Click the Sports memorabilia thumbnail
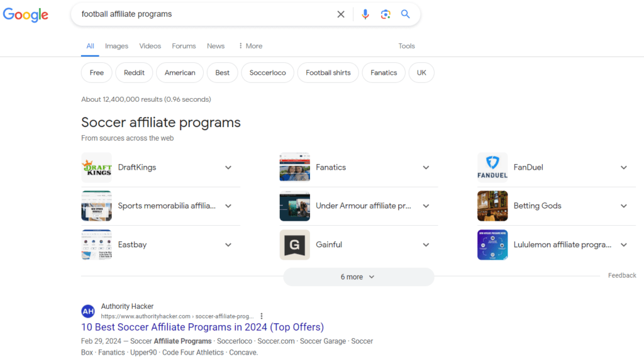644x359 pixels. point(96,206)
